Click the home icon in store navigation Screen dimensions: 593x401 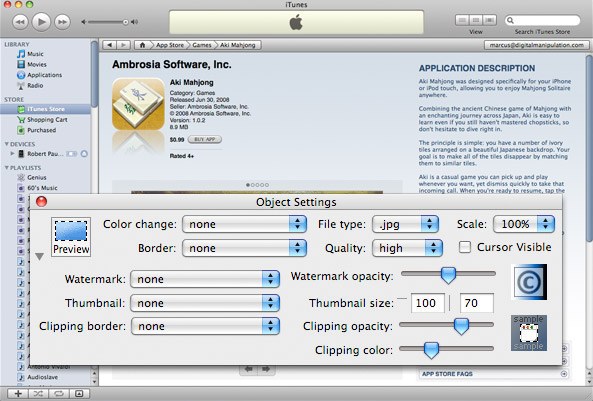(x=143, y=45)
